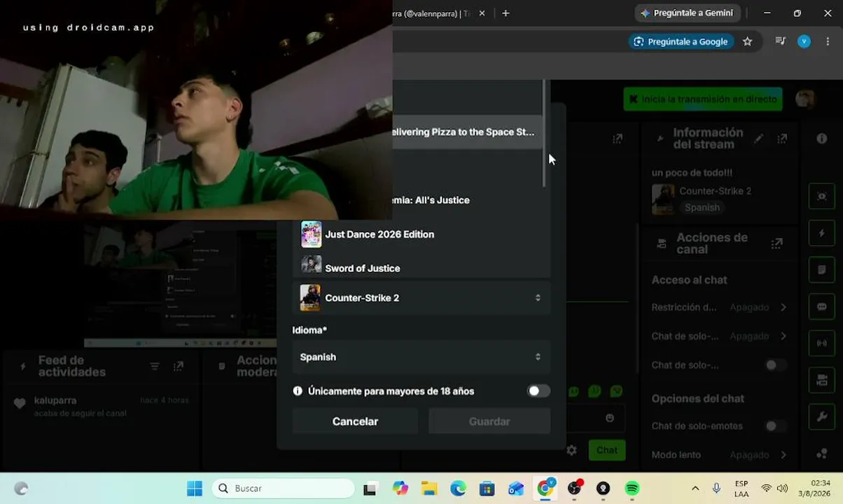The width and height of the screenshot is (843, 504).
Task: Open chat settings gear icon
Action: coord(571,450)
